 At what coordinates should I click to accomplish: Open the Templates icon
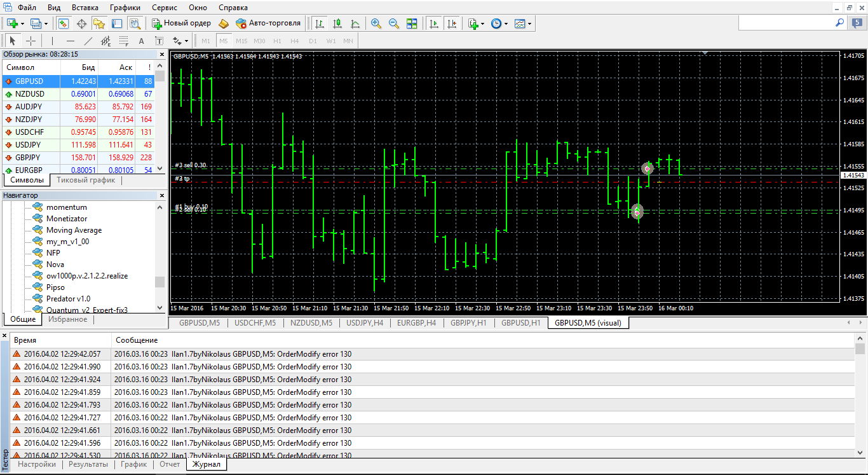coord(520,24)
